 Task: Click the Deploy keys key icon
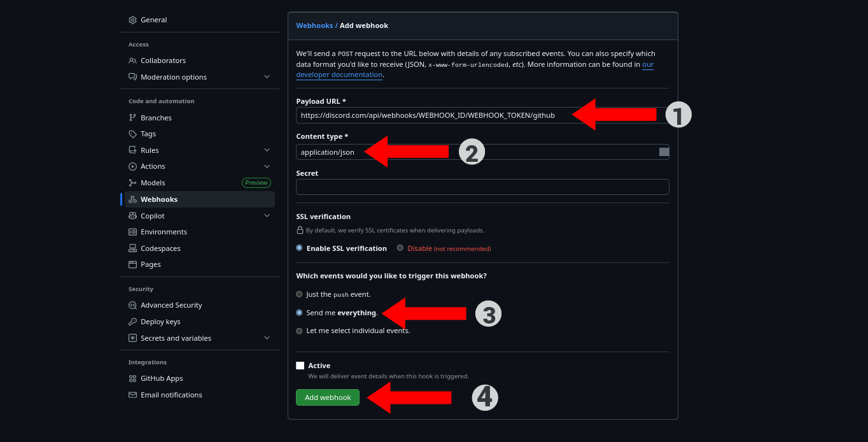(x=132, y=322)
